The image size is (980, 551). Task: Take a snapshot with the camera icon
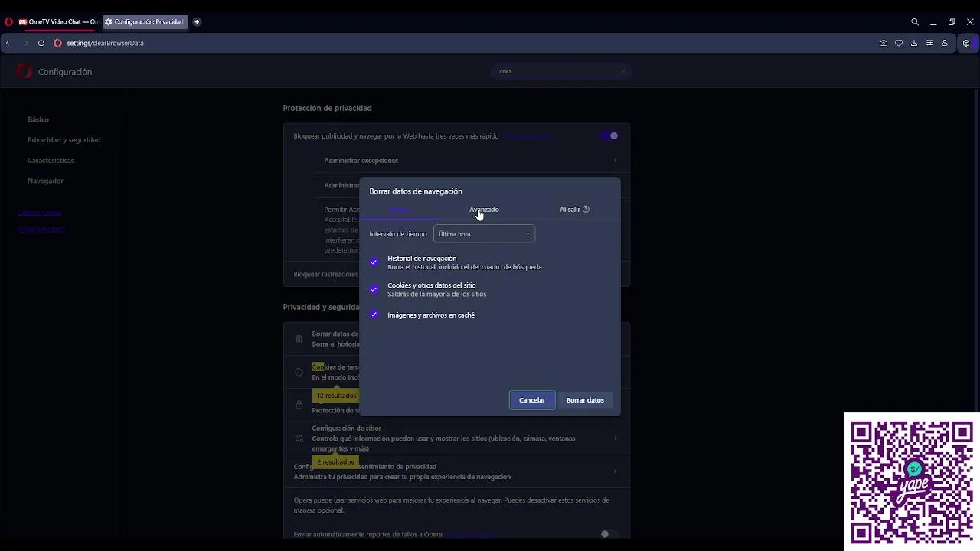coord(884,43)
